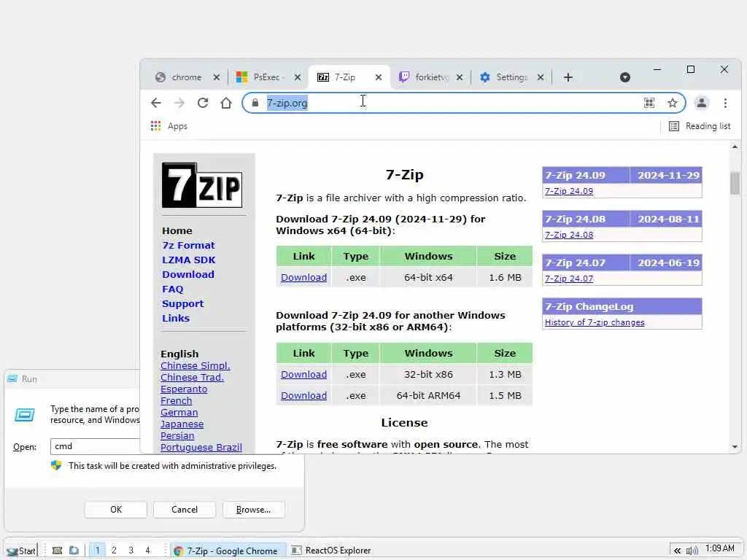Expand the tab search dropdown circle
747x560 pixels.
coord(625,77)
